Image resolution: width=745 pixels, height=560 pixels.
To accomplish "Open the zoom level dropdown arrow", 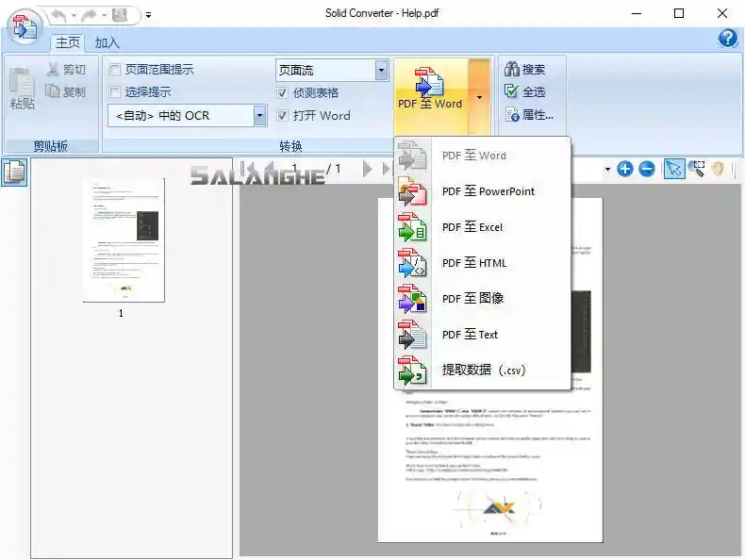I will [607, 169].
